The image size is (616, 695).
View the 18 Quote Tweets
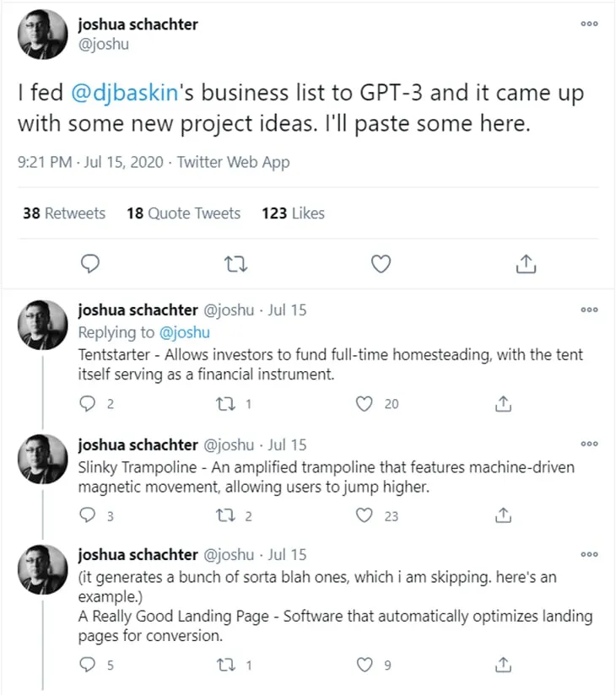[183, 213]
